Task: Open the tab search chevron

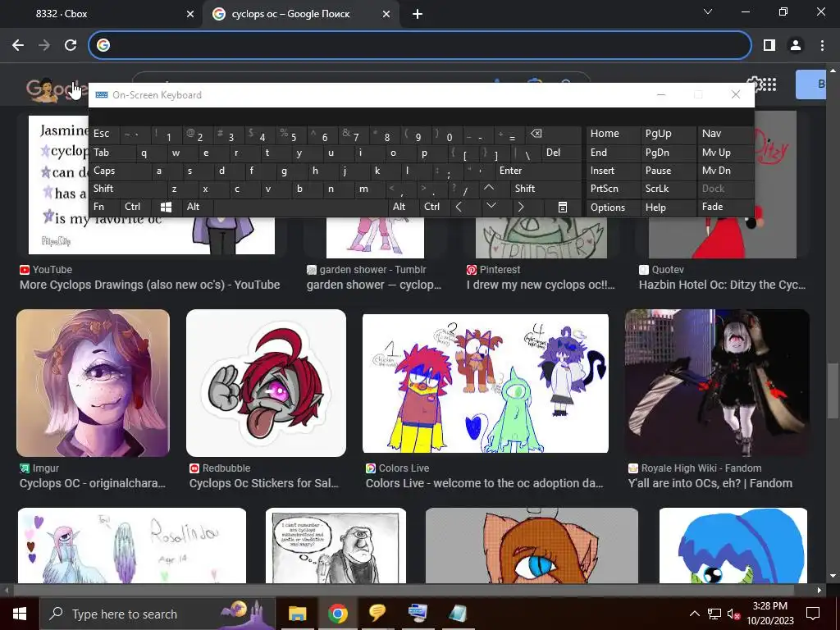Action: tap(708, 11)
